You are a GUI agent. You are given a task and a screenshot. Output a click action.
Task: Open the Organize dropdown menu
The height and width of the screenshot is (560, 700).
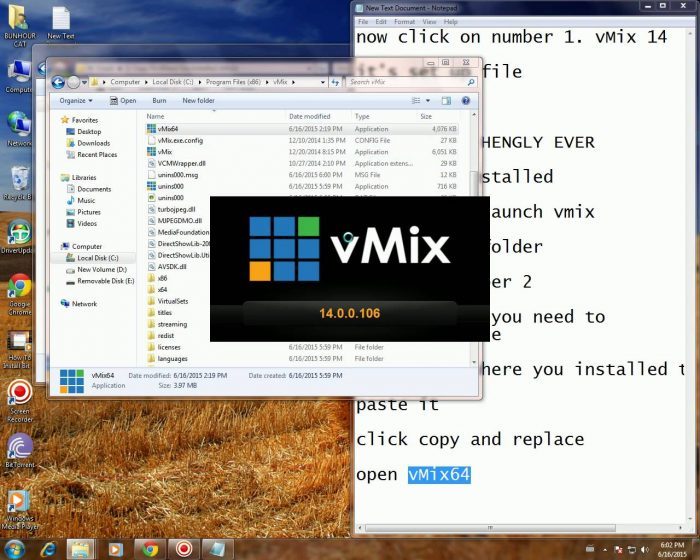pos(76,100)
